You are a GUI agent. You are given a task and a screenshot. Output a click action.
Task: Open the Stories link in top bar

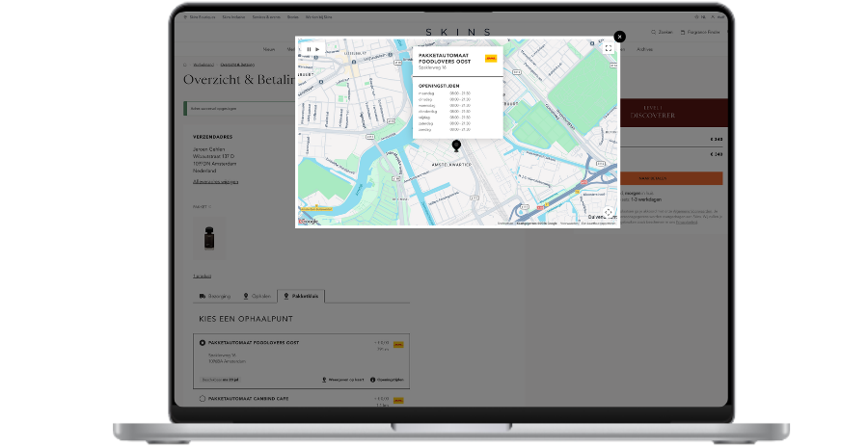click(293, 17)
